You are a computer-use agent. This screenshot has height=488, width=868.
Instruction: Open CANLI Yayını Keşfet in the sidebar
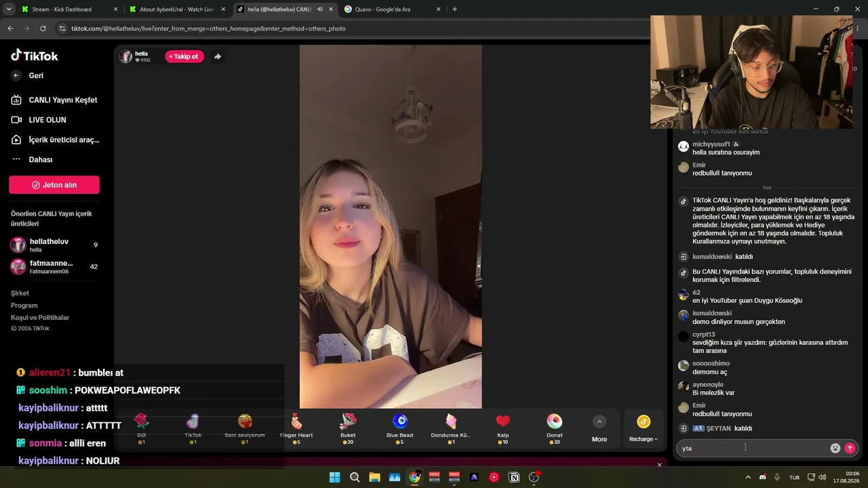[x=54, y=100]
